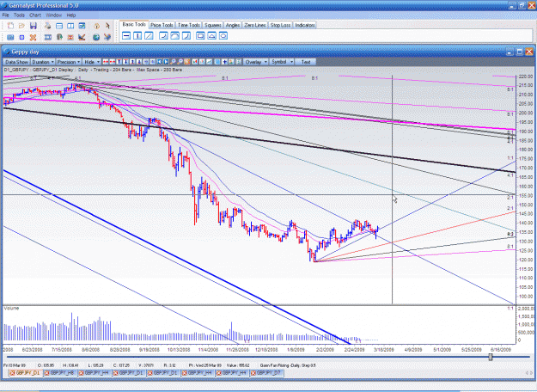Select the horizontal line drawing tool
The width and height of the screenshot is (537, 392).
pos(126,35)
